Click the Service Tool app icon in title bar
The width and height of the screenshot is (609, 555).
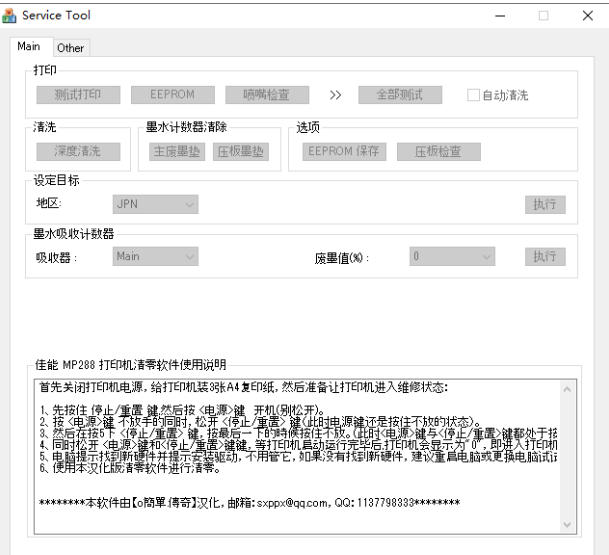9,16
